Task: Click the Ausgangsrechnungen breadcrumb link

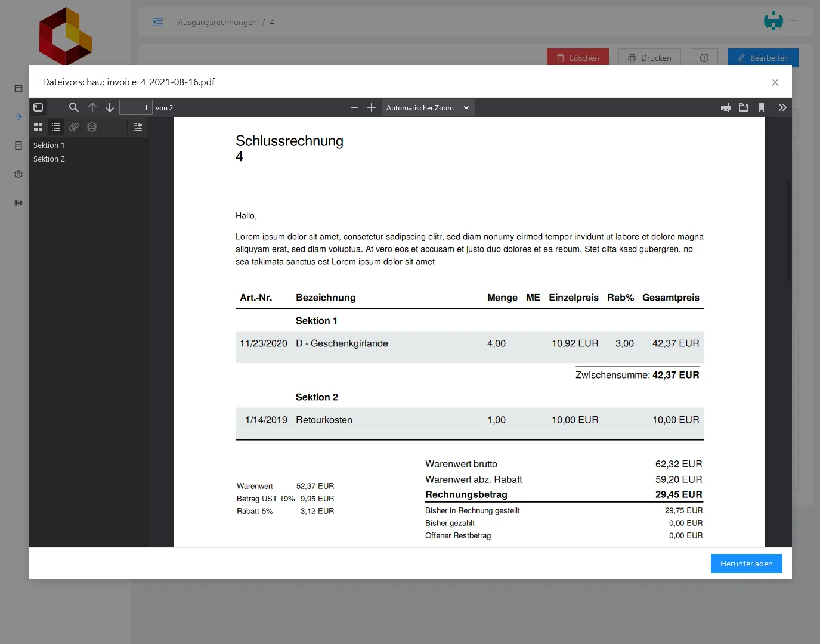Action: coord(217,22)
